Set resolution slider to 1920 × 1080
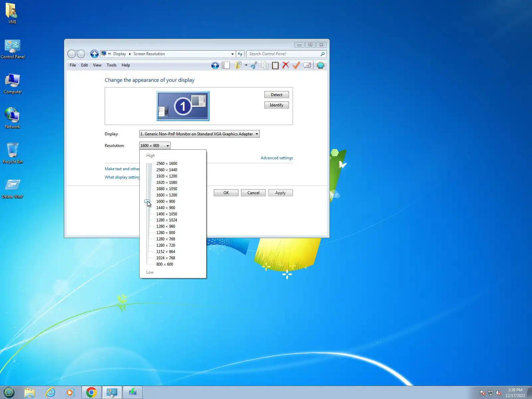Viewport: 532px width, 399px height. point(167,183)
